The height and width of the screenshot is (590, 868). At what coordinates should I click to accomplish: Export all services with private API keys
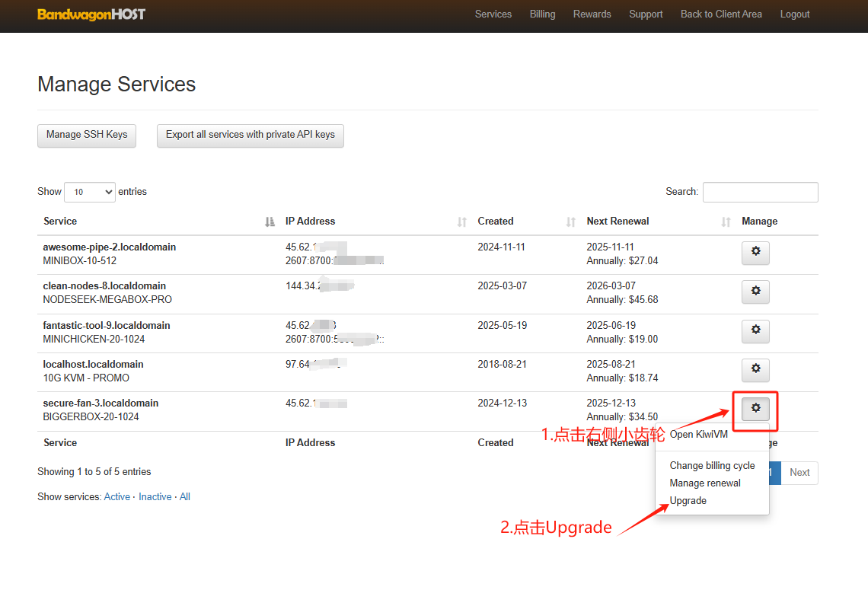coord(250,135)
